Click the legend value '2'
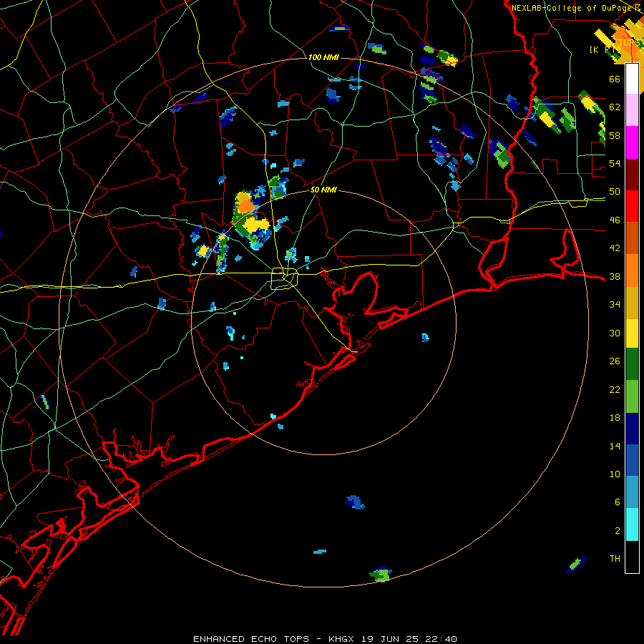Viewport: 644px width, 644px height. tap(618, 531)
